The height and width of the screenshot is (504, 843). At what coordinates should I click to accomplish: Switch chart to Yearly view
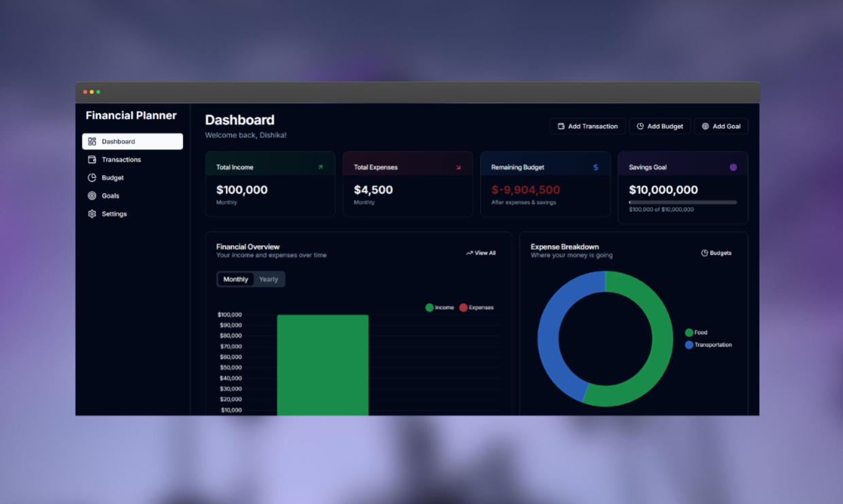click(269, 279)
